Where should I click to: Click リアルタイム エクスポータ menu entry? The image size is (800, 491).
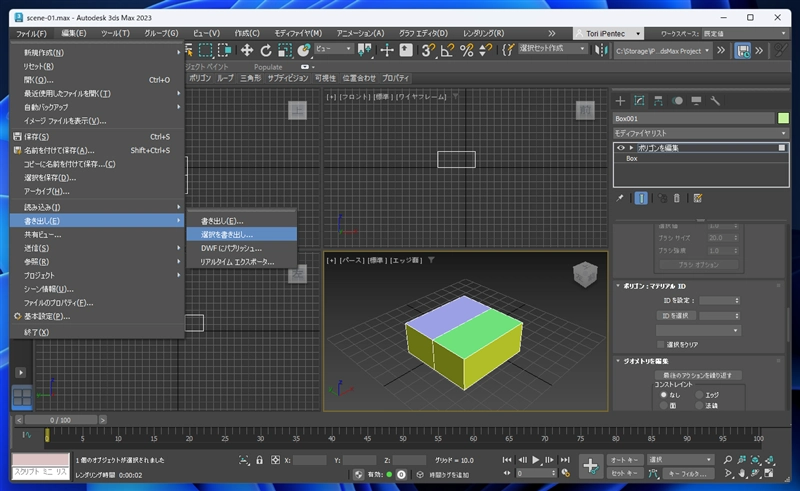click(241, 262)
